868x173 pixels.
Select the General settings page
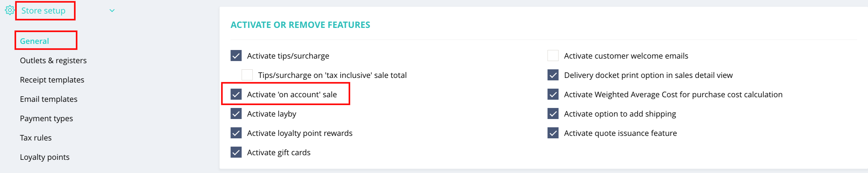34,41
